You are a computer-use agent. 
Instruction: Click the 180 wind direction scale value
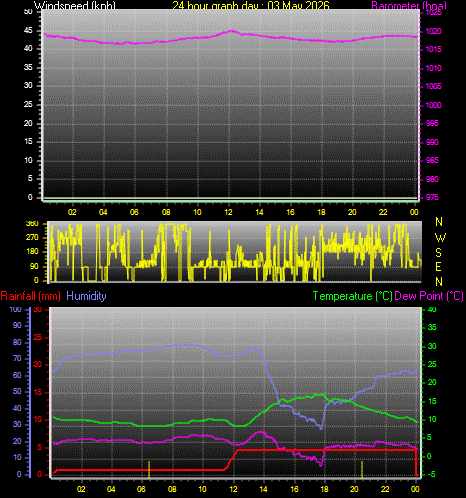pos(32,252)
